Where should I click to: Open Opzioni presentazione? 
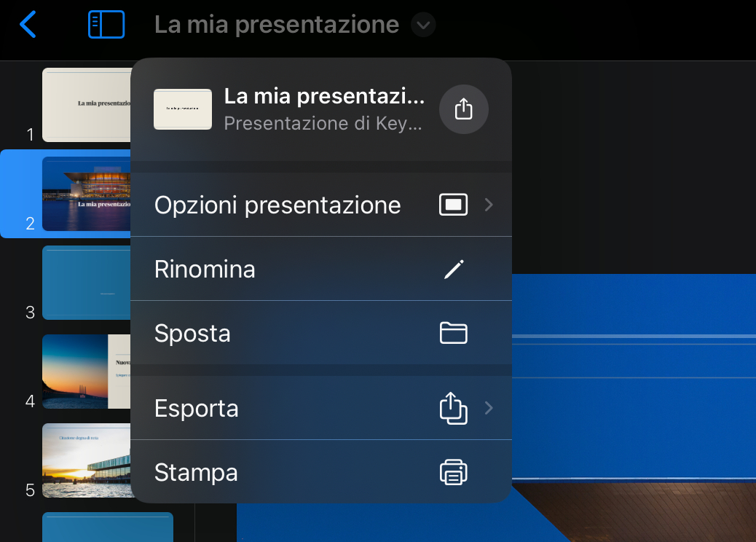coord(277,205)
